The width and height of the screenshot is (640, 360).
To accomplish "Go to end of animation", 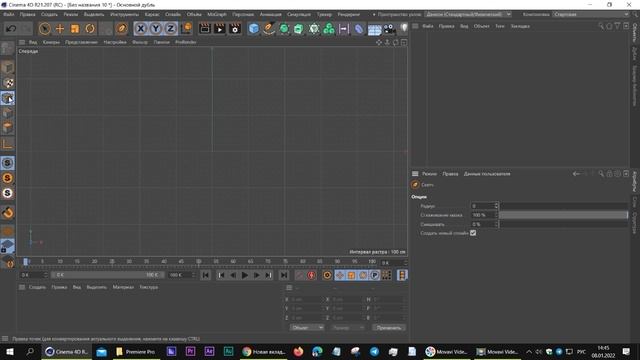I will point(284,275).
